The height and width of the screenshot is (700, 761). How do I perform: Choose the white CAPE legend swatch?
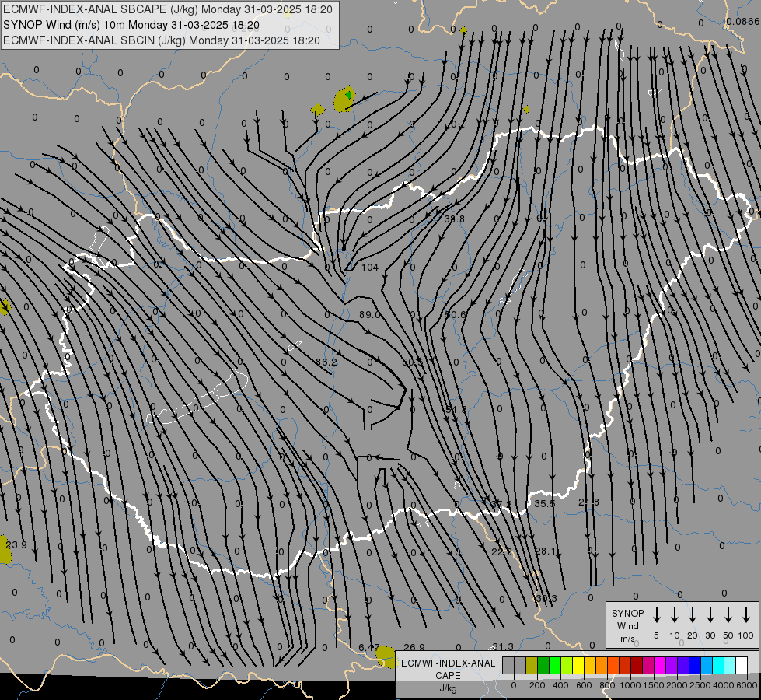click(x=742, y=666)
